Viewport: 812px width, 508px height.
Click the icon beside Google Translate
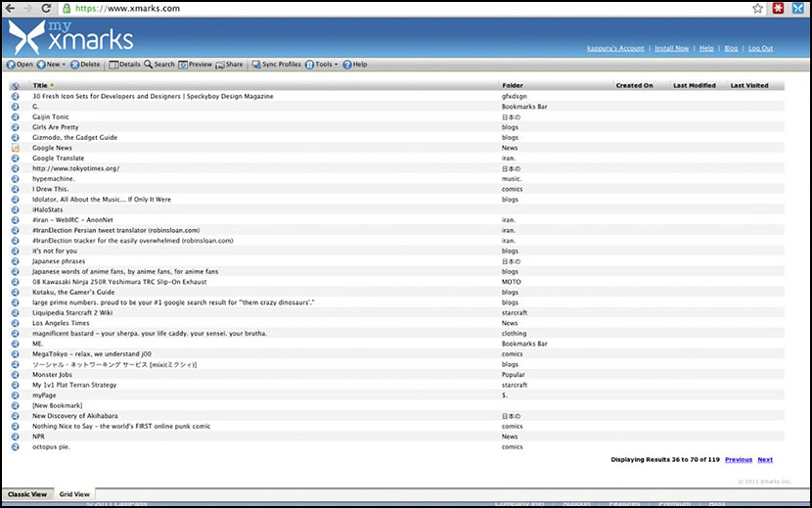(x=15, y=159)
